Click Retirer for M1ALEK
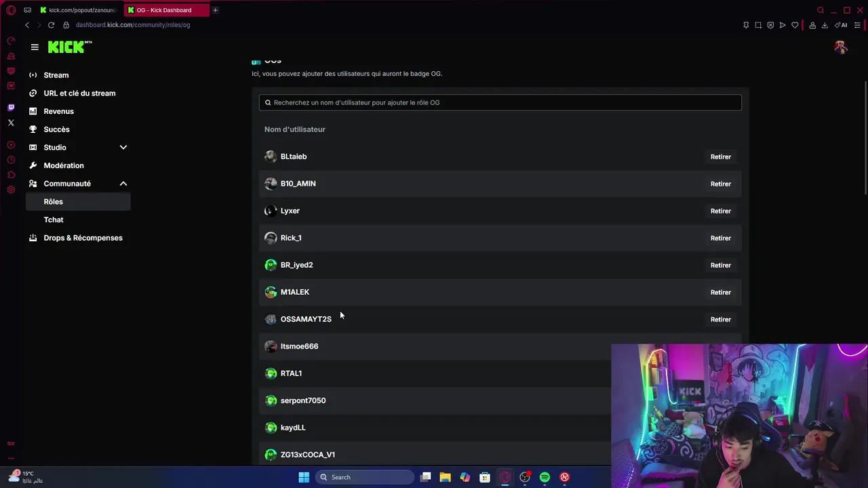The width and height of the screenshot is (868, 488). pyautogui.click(x=720, y=292)
